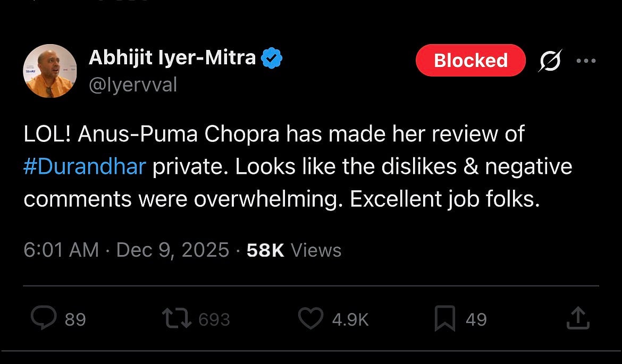
Task: Click the 4.9K likes count
Action: (350, 319)
